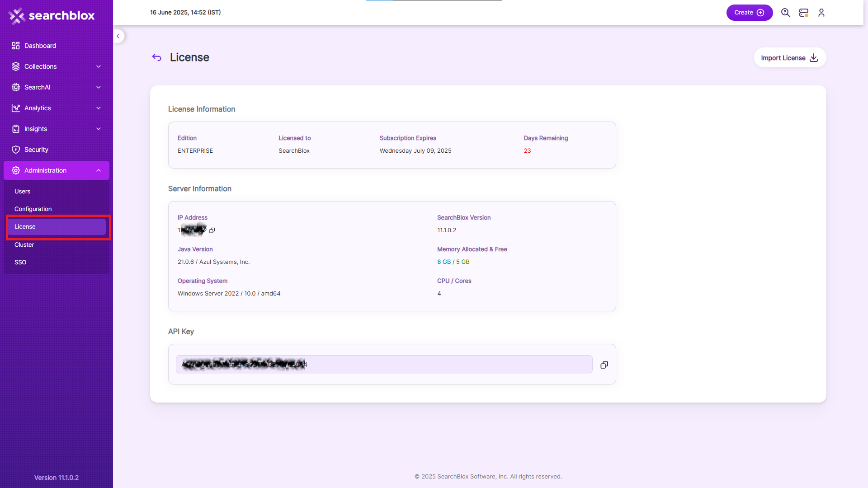The height and width of the screenshot is (488, 868).
Task: Click the copyright footer text
Action: (488, 477)
